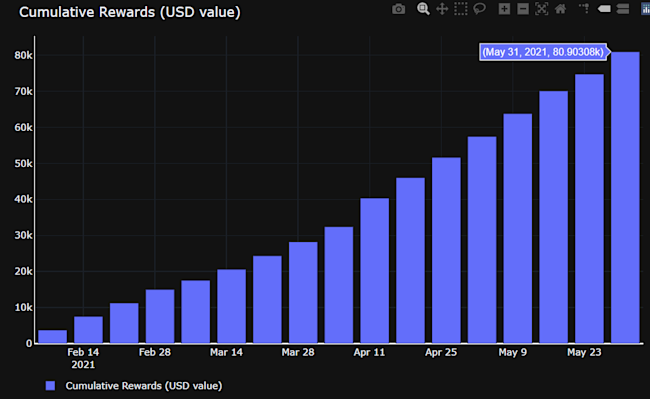The height and width of the screenshot is (399, 650).
Task: Click the 10k y-axis tick label
Action: (23, 307)
